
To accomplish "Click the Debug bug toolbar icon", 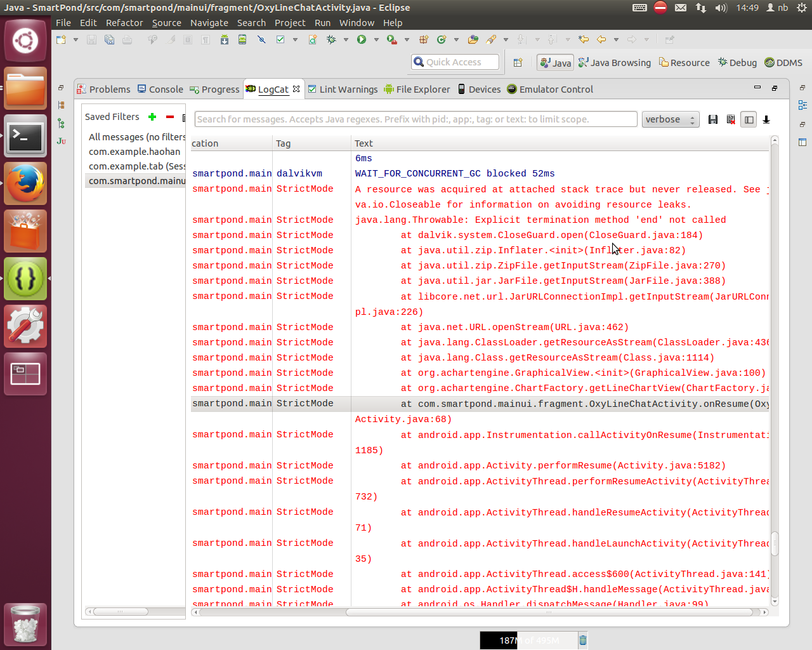I will click(331, 39).
